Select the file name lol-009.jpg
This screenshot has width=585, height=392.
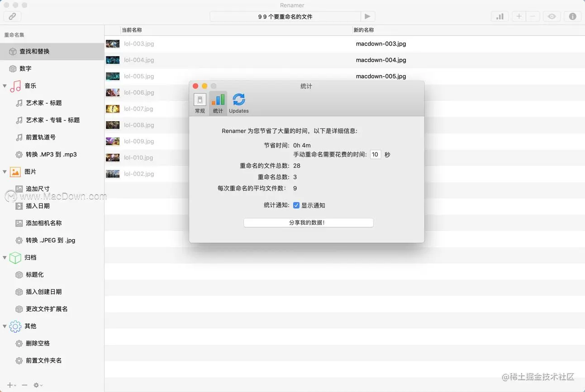[x=139, y=142]
